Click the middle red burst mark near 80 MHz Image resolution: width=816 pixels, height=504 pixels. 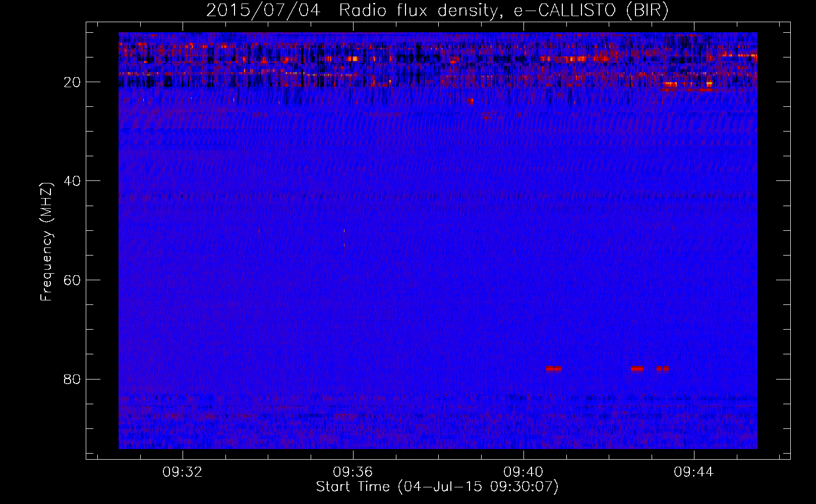pos(637,368)
